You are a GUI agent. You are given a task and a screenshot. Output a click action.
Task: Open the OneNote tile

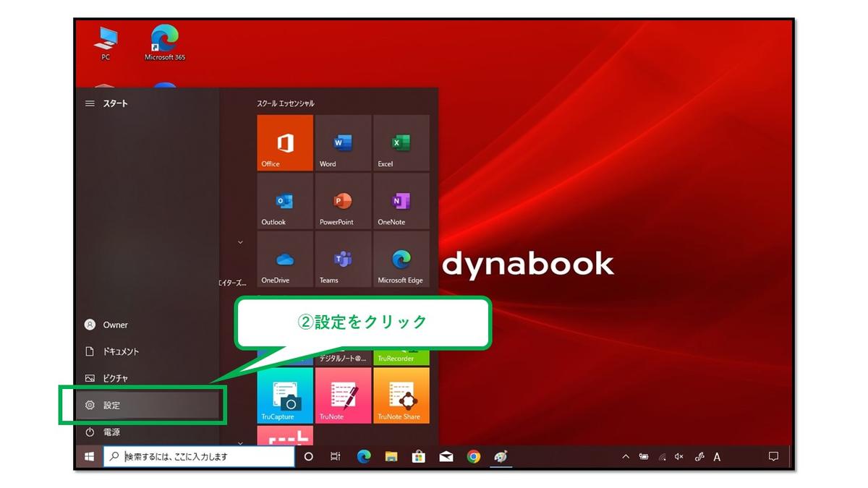401,201
